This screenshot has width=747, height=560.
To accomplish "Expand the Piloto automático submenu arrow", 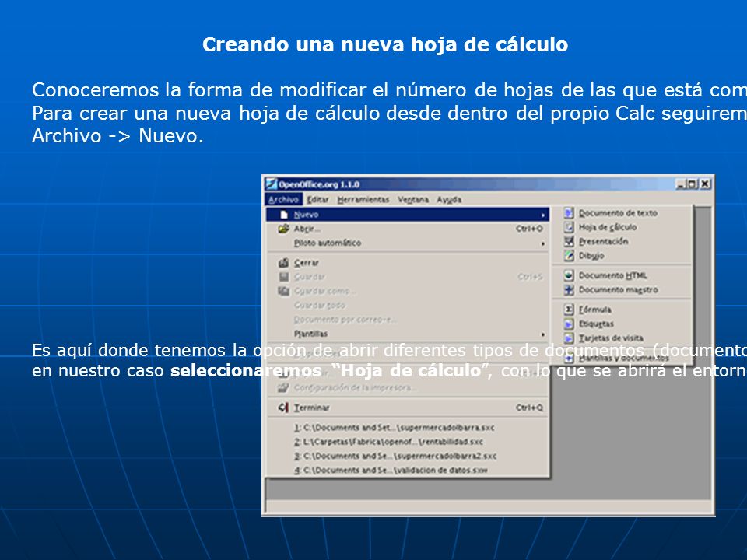I will (x=542, y=243).
